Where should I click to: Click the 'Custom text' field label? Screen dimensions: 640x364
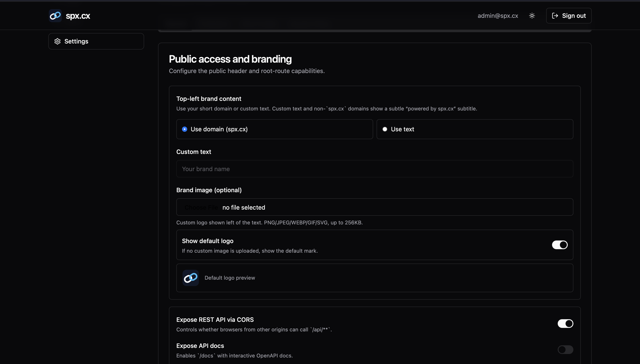[194, 152]
